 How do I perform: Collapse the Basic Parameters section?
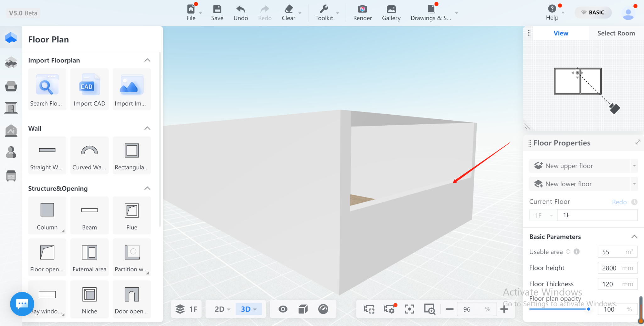pos(634,236)
